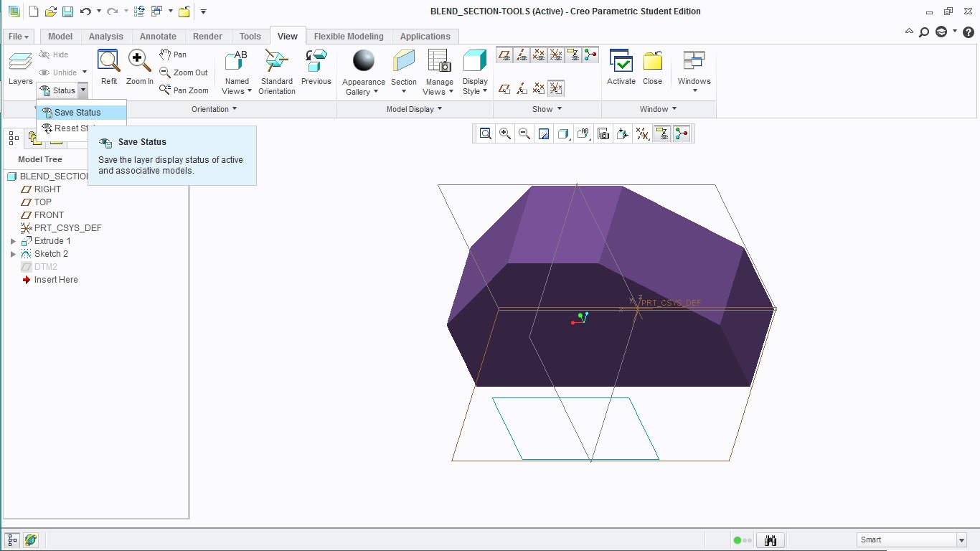Image resolution: width=980 pixels, height=551 pixels.
Task: Save the model with the diskette icon
Action: coord(67,11)
